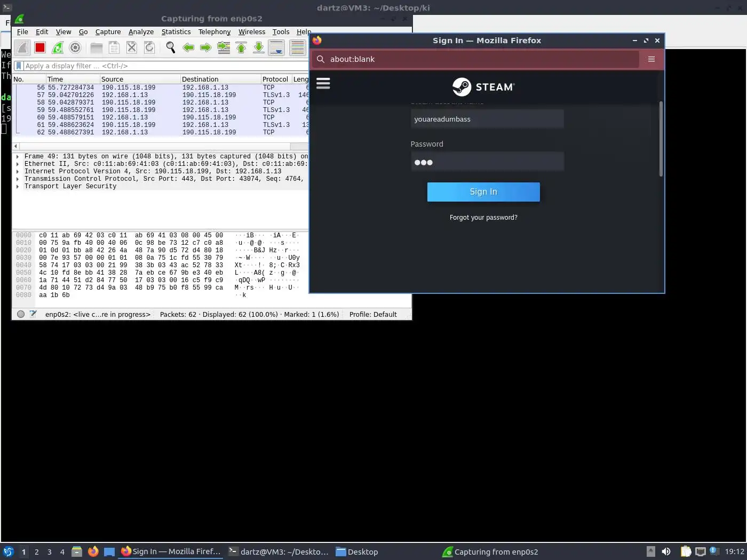The image size is (747, 560).
Task: Expand Transport Layer Security row
Action: (x=18, y=187)
